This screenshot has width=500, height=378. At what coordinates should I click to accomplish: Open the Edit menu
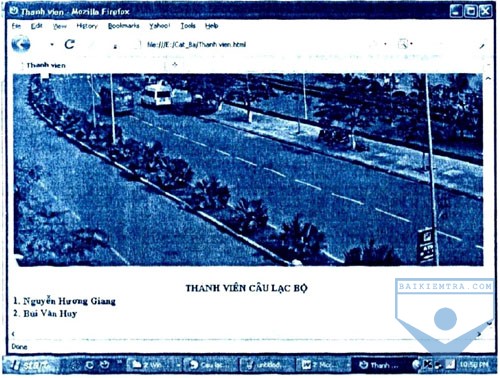[37, 26]
